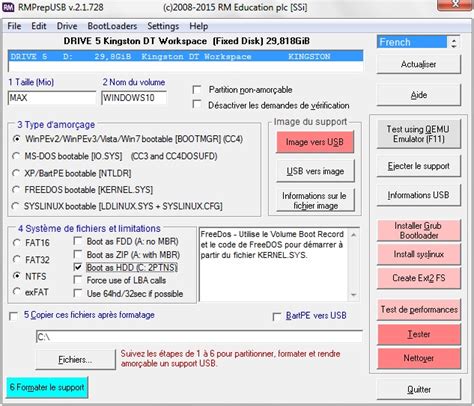
Task: Open the Settings menu
Action: tap(163, 26)
